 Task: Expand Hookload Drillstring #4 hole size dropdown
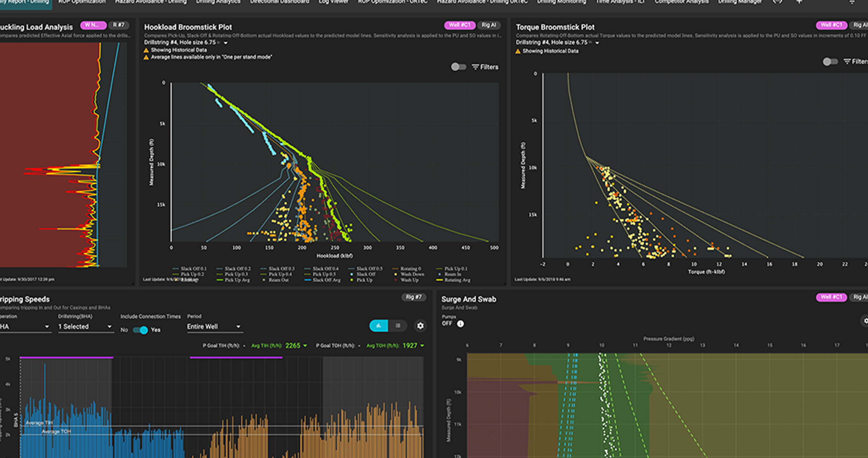226,43
